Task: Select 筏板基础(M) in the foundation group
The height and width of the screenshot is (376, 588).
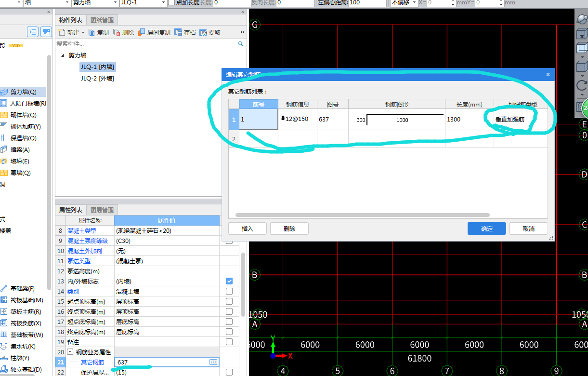Action: (22, 300)
